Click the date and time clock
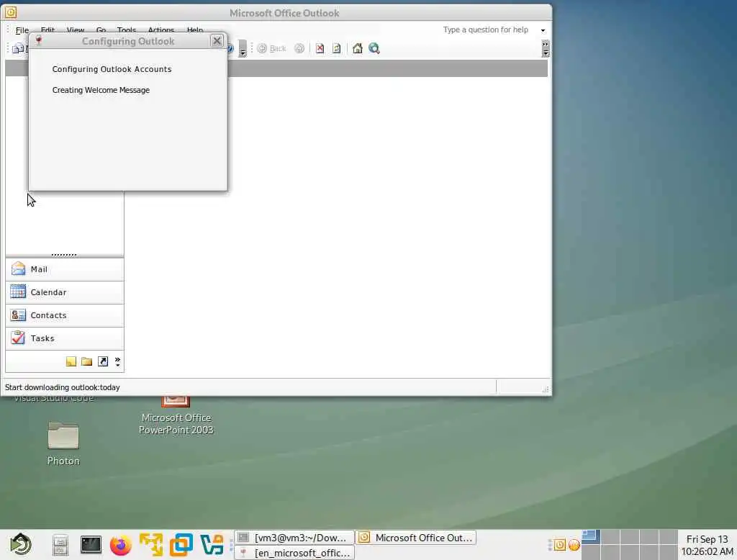737x560 pixels. pos(707,545)
